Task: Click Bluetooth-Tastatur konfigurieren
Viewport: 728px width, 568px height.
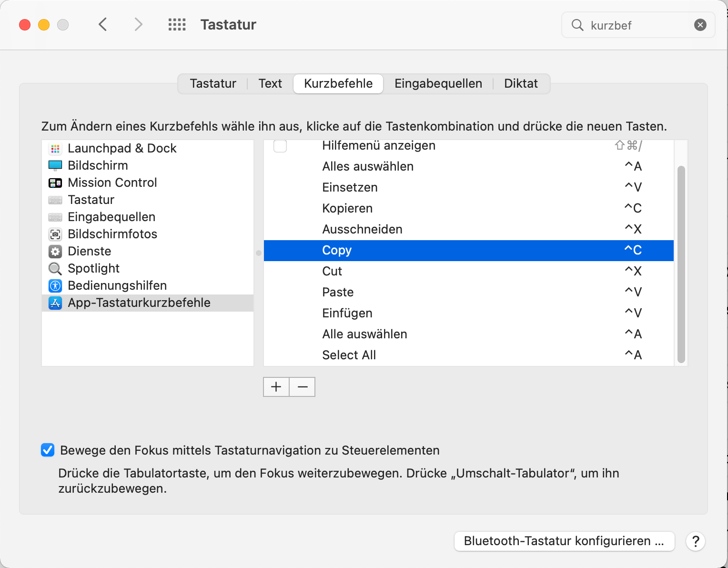Action: [x=564, y=541]
